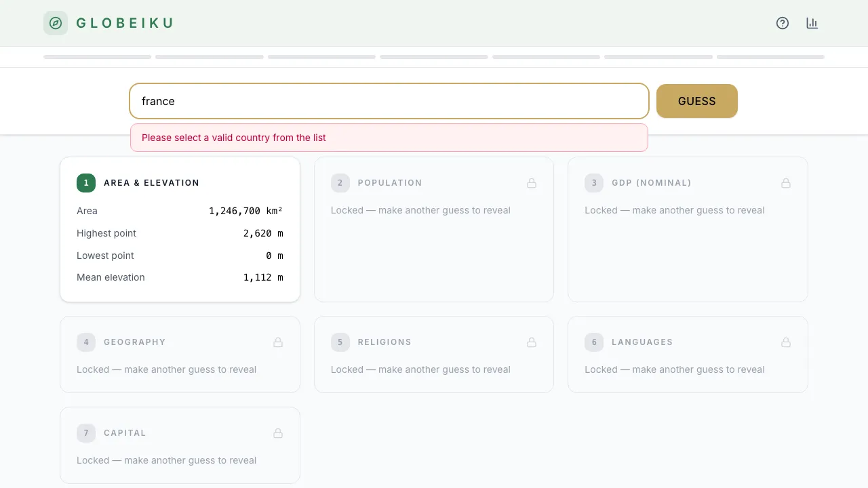Image resolution: width=868 pixels, height=488 pixels.
Task: Open the help question mark icon
Action: [x=783, y=23]
